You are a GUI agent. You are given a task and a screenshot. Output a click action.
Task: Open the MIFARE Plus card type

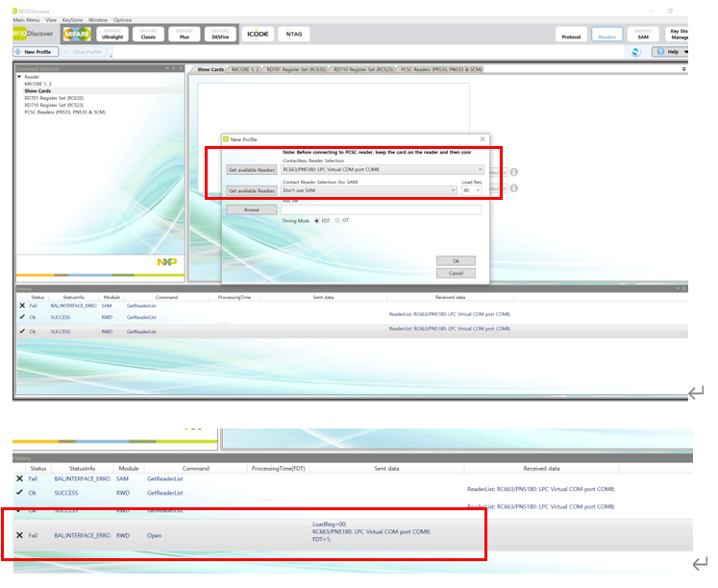coord(185,35)
